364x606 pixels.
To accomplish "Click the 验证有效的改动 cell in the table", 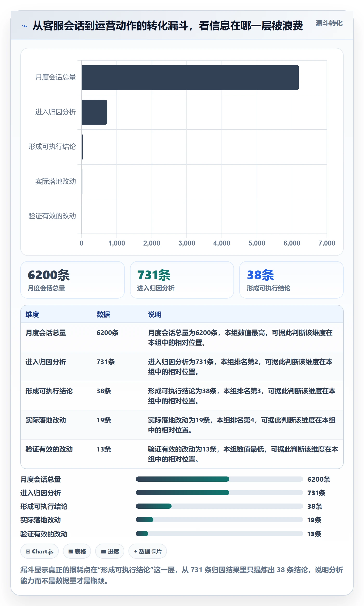I will pyautogui.click(x=49, y=449).
